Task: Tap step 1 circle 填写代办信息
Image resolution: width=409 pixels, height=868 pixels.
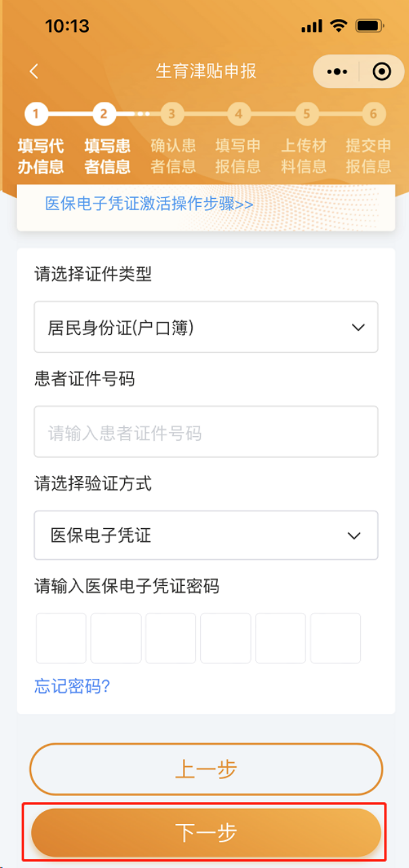Action: (37, 113)
